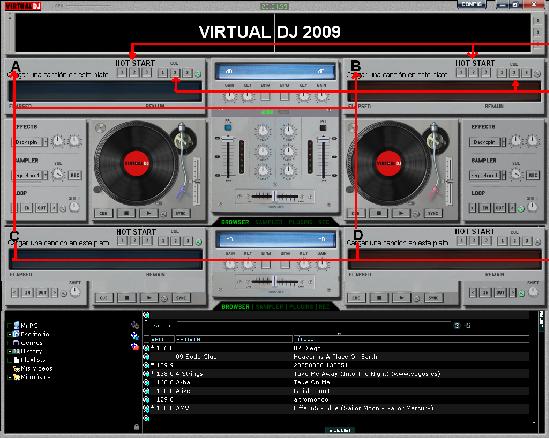This screenshot has height=439, width=549.
Task: Click the stop button on Deck C
Action: pos(127,298)
